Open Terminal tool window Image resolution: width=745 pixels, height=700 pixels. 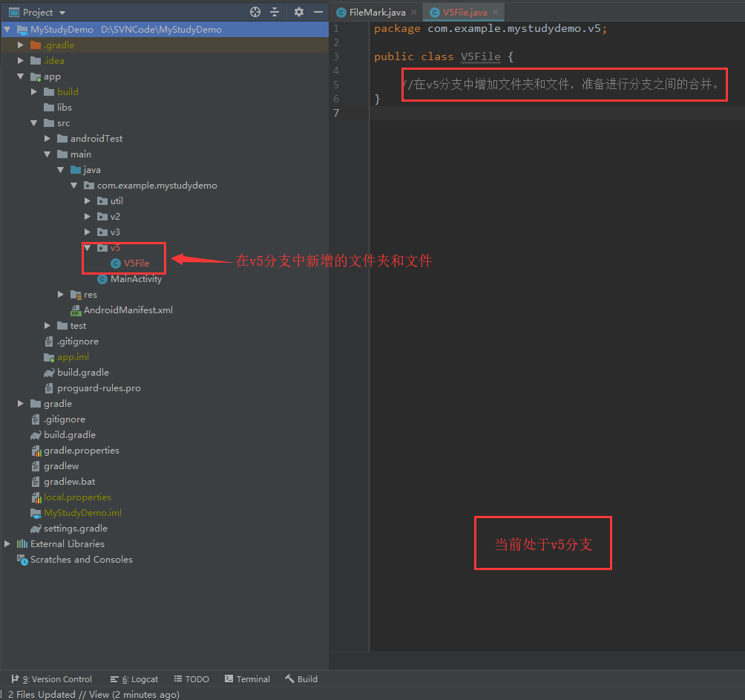[x=247, y=679]
